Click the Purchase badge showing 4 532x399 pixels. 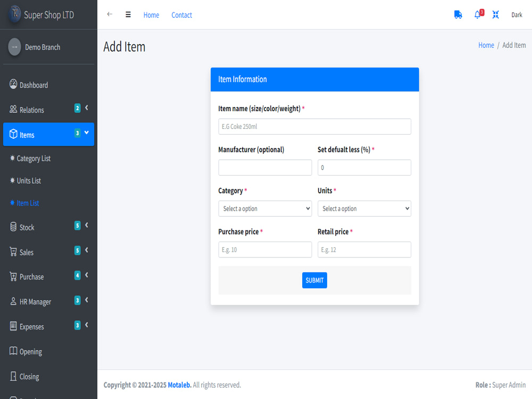pyautogui.click(x=77, y=275)
